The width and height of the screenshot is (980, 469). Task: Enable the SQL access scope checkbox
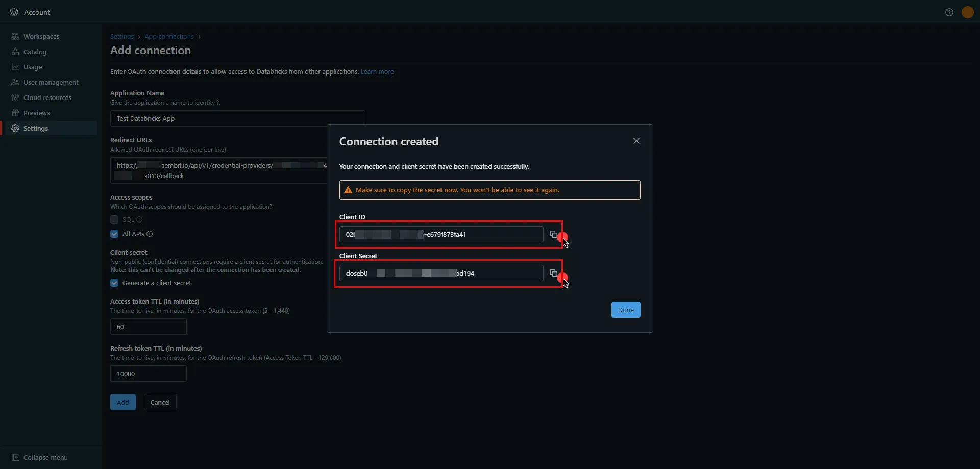(x=114, y=219)
